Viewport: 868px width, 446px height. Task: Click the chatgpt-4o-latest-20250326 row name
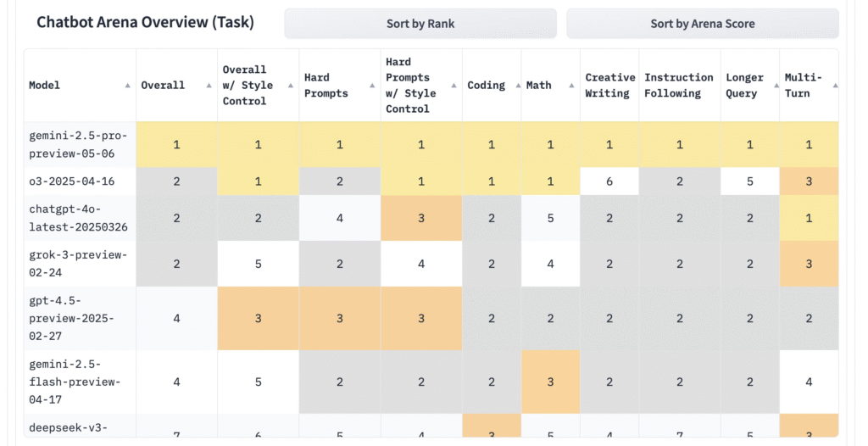pos(78,218)
